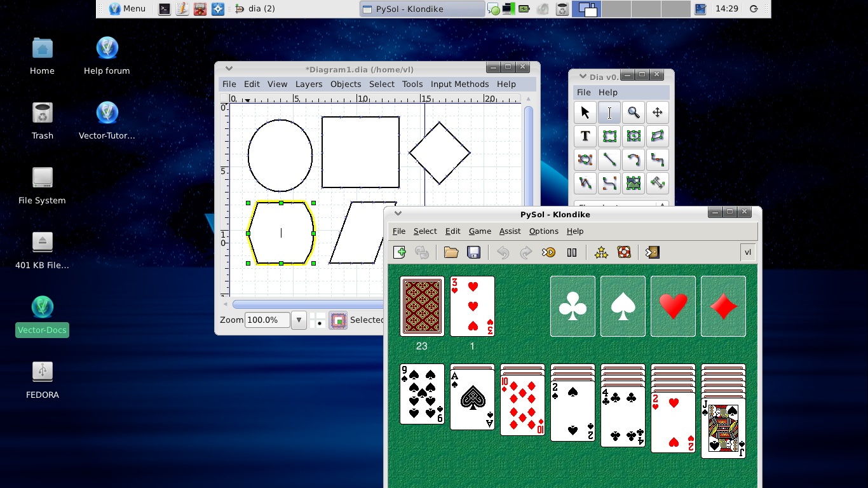Screen dimensions: 868x488
Task: Open the View menu in Diagram1 window
Action: 277,84
